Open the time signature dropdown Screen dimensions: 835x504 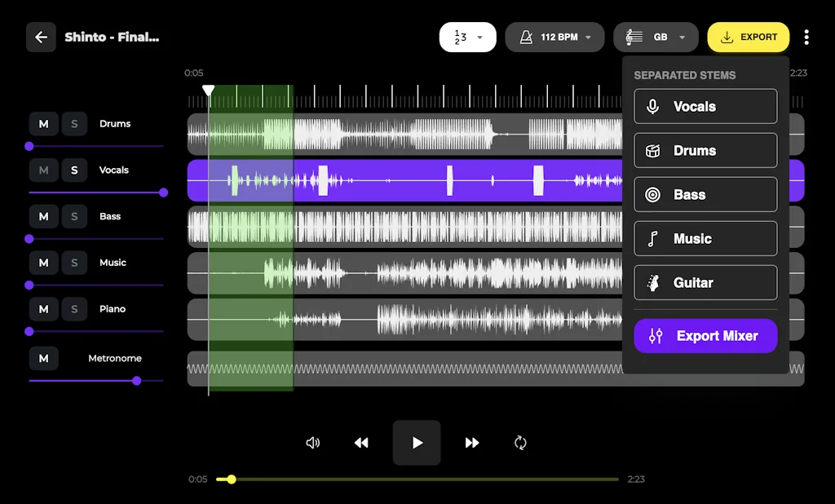pos(467,37)
